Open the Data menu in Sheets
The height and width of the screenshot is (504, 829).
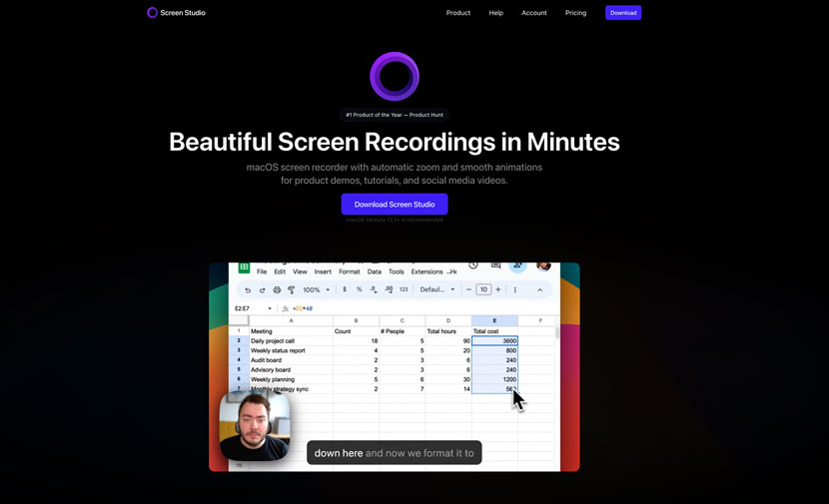pyautogui.click(x=375, y=271)
